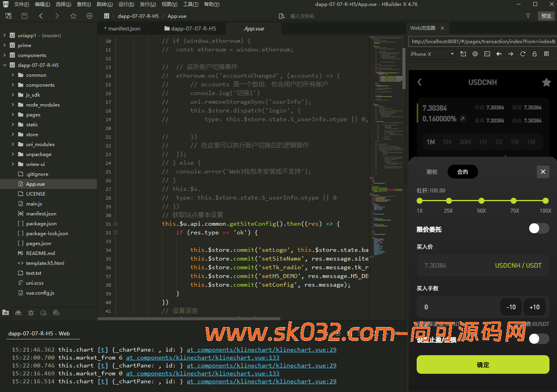Favorite USDCNH with the star icon
The height and width of the screenshot is (392, 557).
[546, 82]
